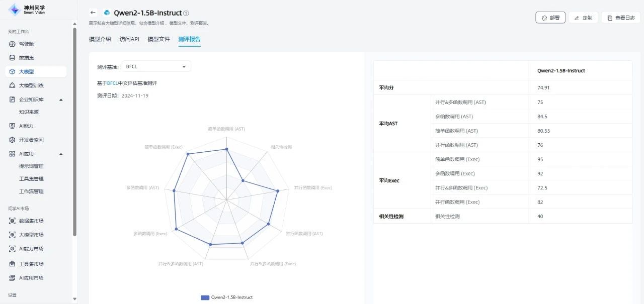
Task: Click the 开发者空间 icon
Action: click(x=13, y=140)
